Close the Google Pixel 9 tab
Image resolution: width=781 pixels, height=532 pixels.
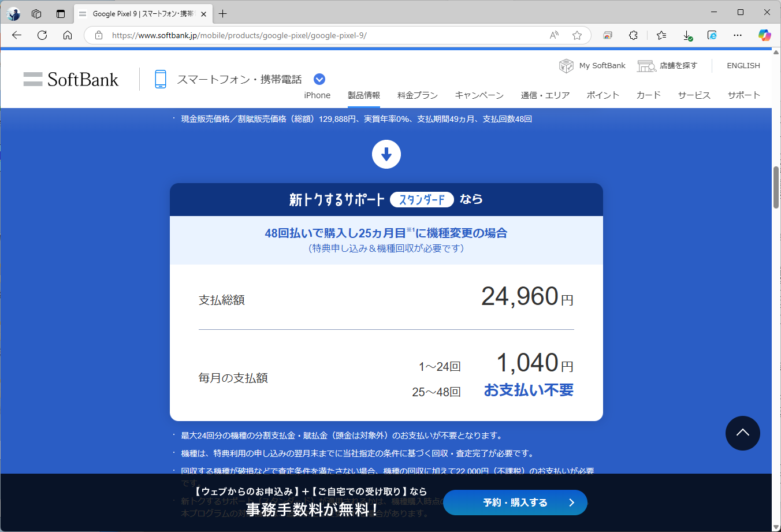click(203, 14)
